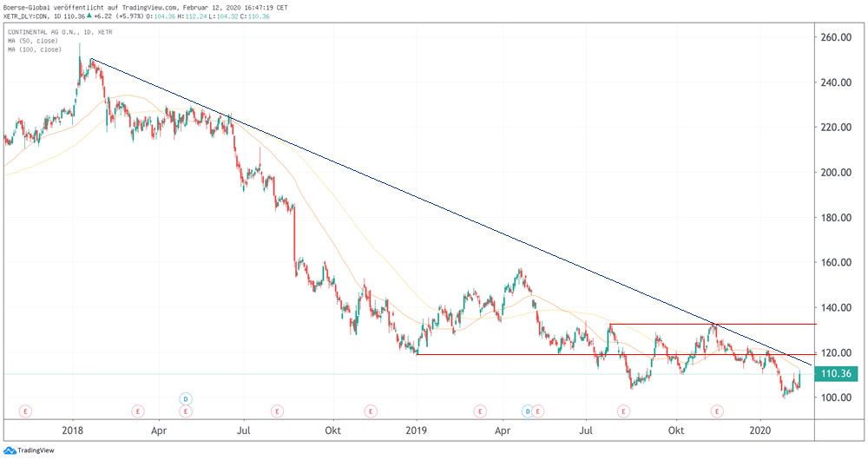868x460 pixels.
Task: Click the 2018 label on time axis
Action: click(x=73, y=430)
